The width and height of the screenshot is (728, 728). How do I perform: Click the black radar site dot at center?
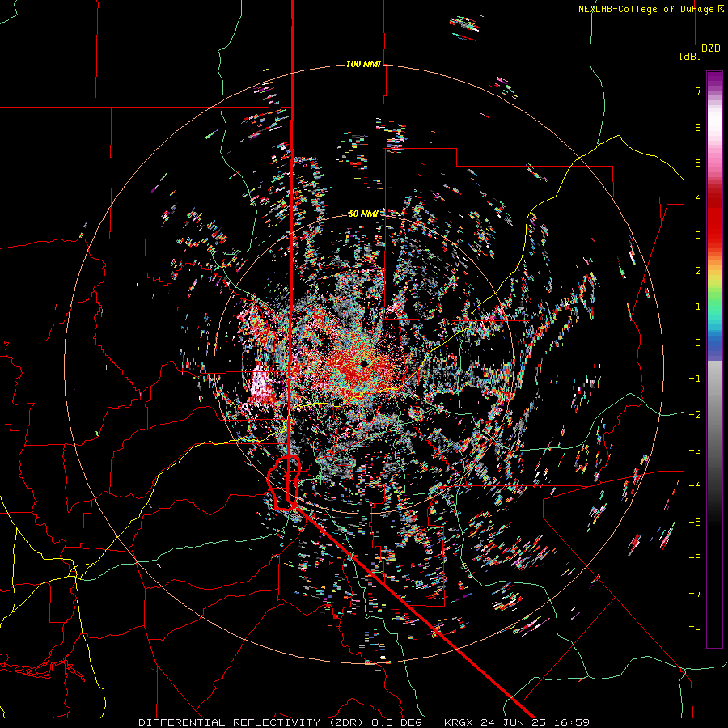click(365, 363)
